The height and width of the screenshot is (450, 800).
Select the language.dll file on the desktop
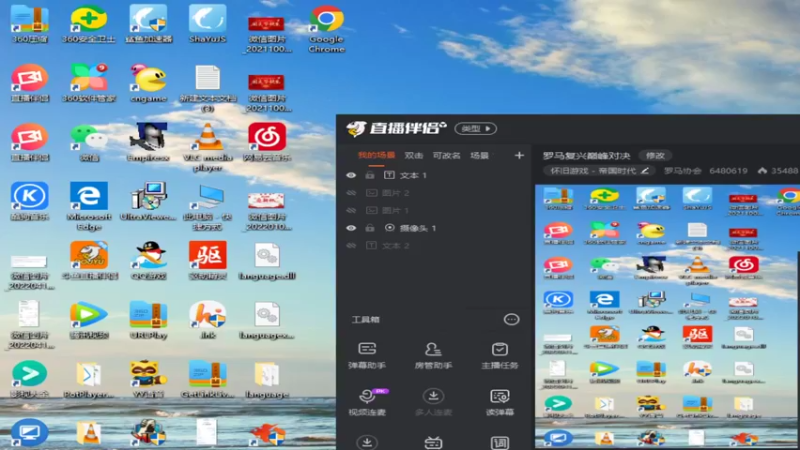pyautogui.click(x=267, y=261)
